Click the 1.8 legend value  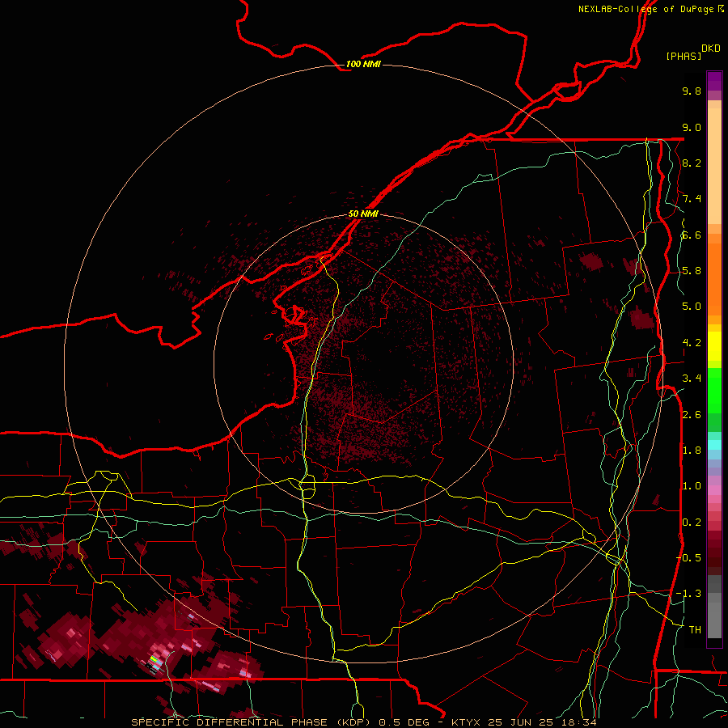(x=692, y=451)
